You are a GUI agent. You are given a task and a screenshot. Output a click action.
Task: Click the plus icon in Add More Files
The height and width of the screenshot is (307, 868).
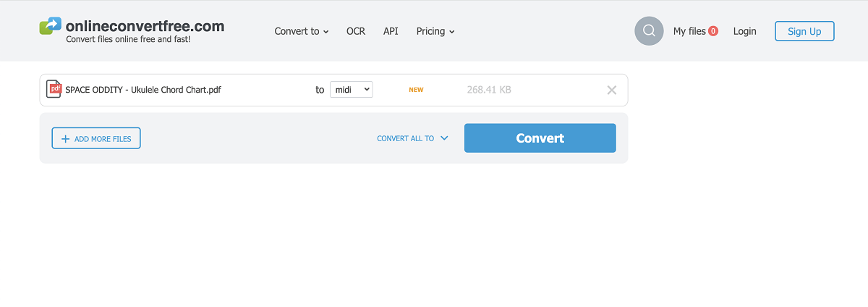coord(66,138)
